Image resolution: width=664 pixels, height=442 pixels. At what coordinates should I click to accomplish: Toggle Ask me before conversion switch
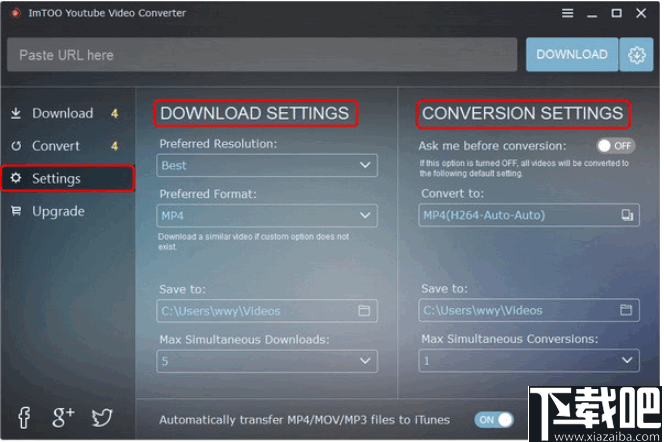(616, 146)
